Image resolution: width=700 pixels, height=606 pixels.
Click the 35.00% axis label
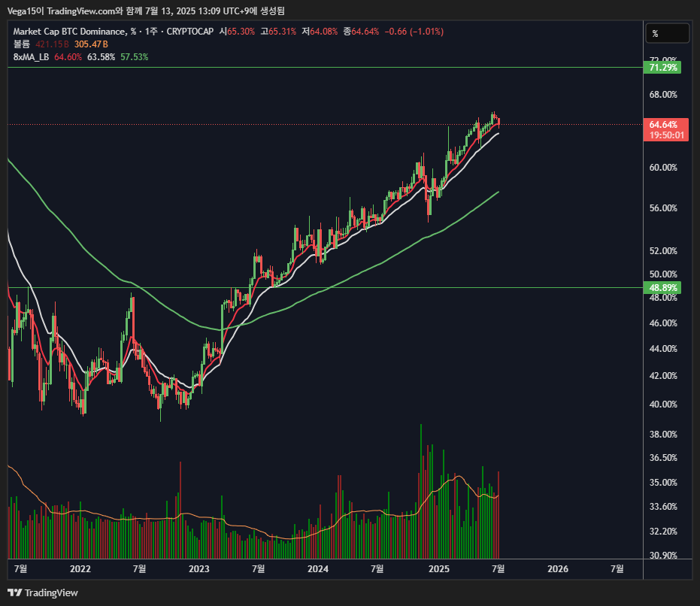pyautogui.click(x=663, y=483)
